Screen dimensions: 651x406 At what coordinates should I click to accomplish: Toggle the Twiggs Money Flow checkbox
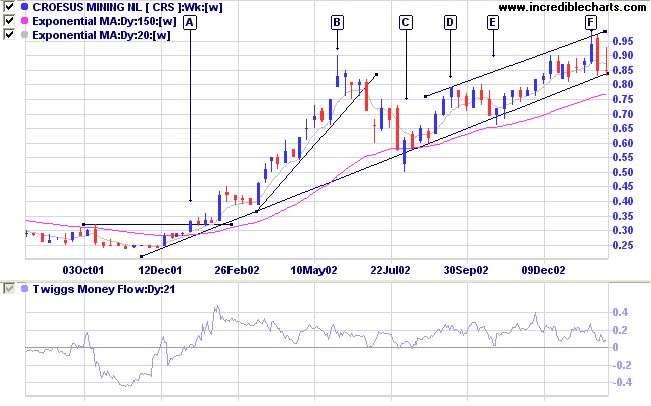point(8,289)
